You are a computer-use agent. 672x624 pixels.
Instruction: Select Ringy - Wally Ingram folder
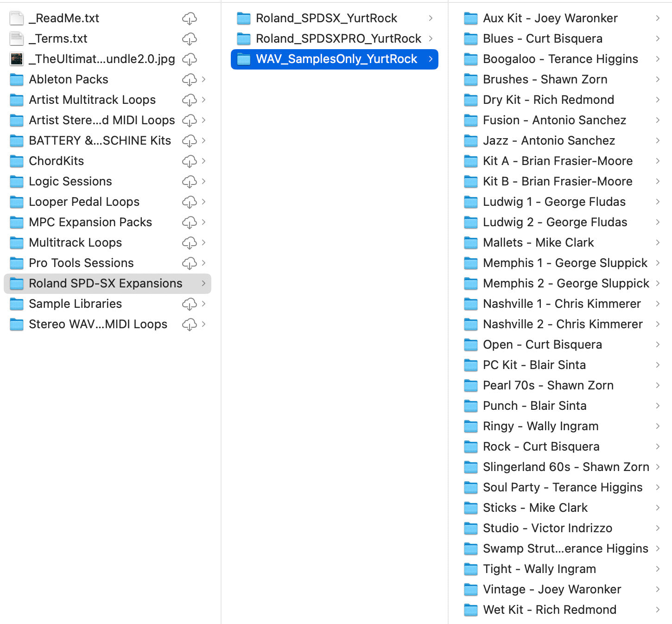pos(562,426)
